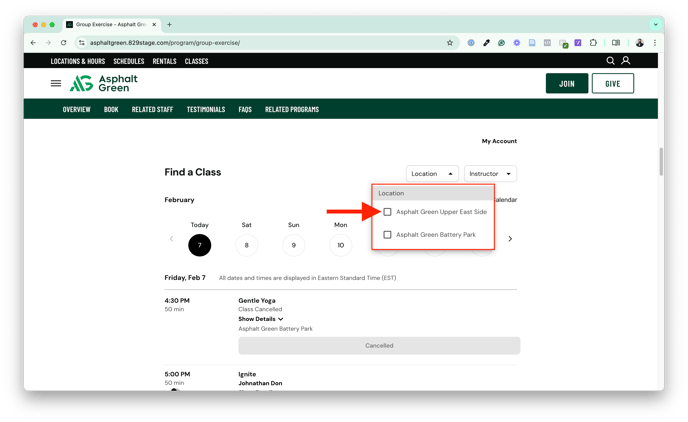This screenshot has height=422, width=688.
Task: Click the purple extension icon in toolbar
Action: pos(578,43)
